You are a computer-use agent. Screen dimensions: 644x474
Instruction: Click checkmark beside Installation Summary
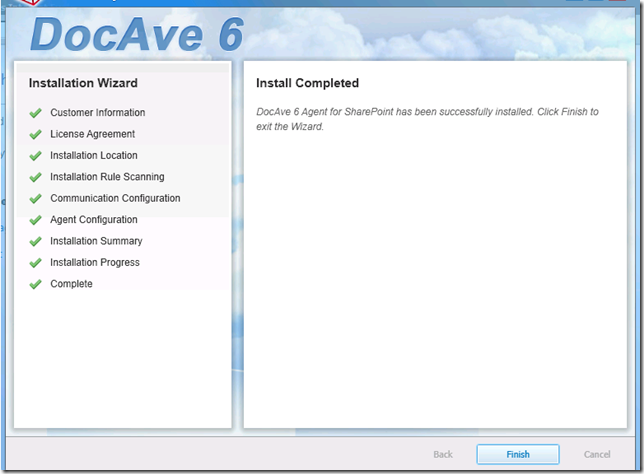coord(36,241)
